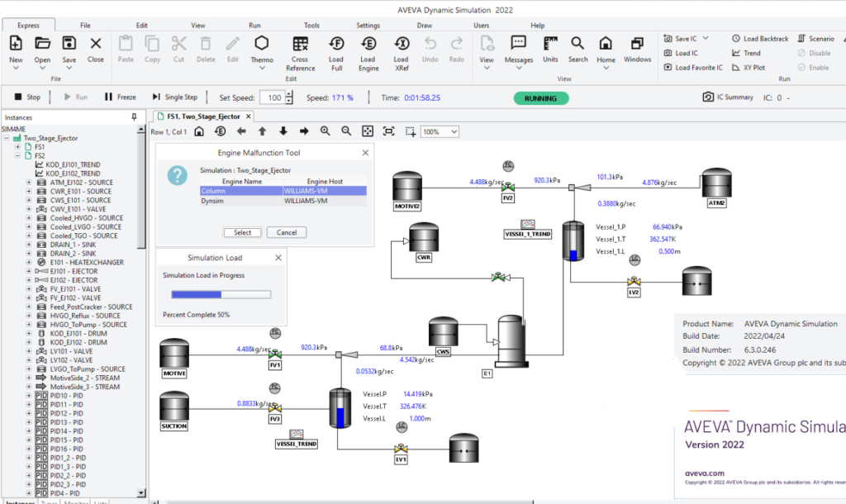Open the Windows arrangement icon
The height and width of the screenshot is (504, 846).
click(x=637, y=43)
